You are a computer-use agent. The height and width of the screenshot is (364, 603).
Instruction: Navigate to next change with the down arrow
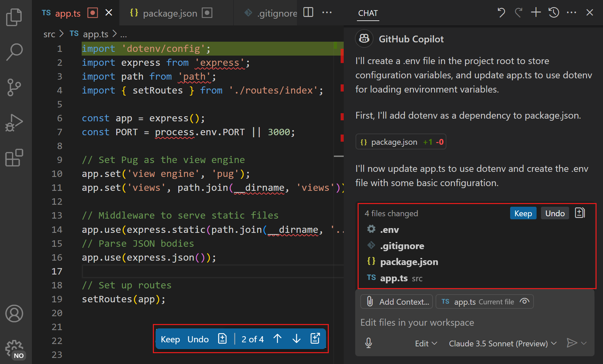click(296, 339)
